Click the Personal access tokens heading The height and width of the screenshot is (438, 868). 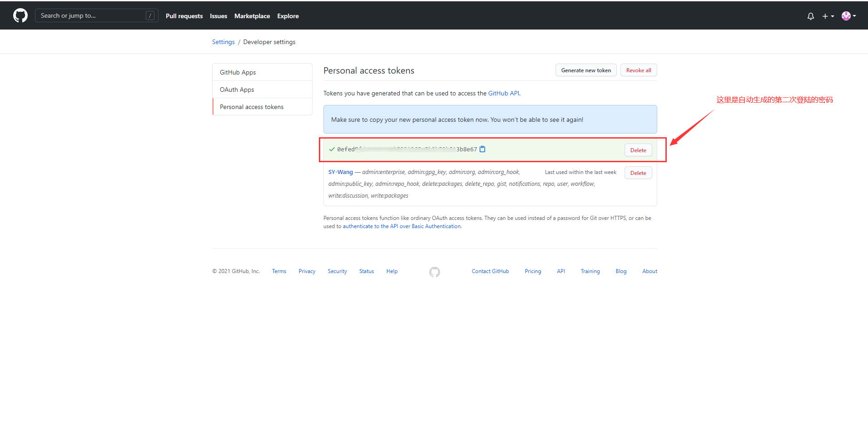point(369,70)
